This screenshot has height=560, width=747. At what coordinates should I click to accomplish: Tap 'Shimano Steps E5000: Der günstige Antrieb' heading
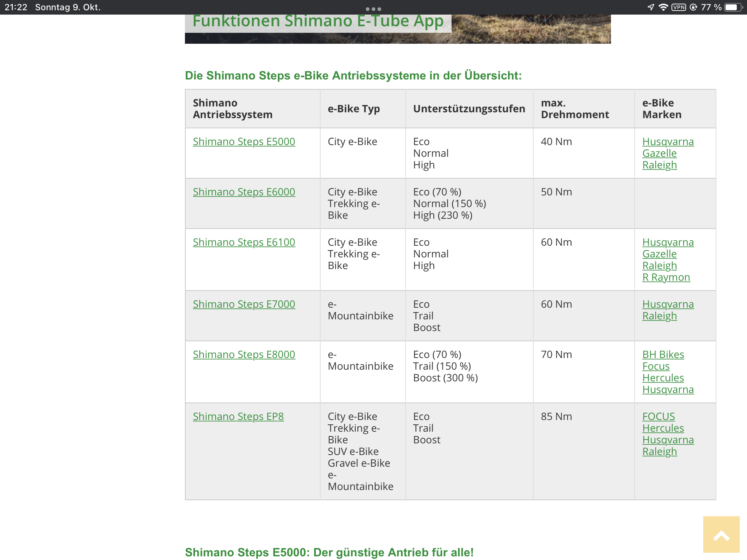pos(329,552)
